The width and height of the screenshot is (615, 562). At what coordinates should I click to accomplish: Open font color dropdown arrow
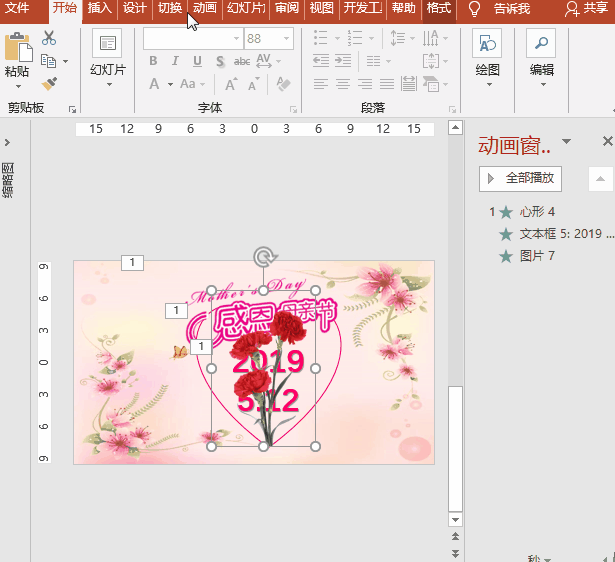pos(170,84)
